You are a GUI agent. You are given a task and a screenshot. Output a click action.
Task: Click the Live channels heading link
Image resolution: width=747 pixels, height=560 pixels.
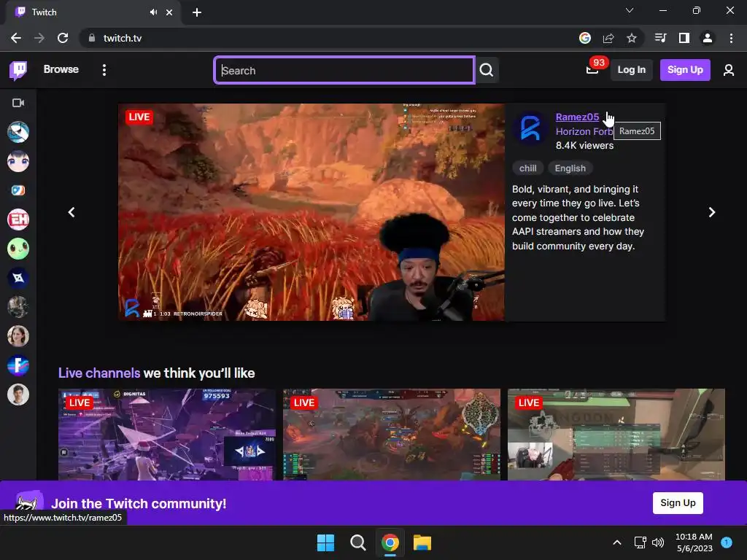(99, 373)
